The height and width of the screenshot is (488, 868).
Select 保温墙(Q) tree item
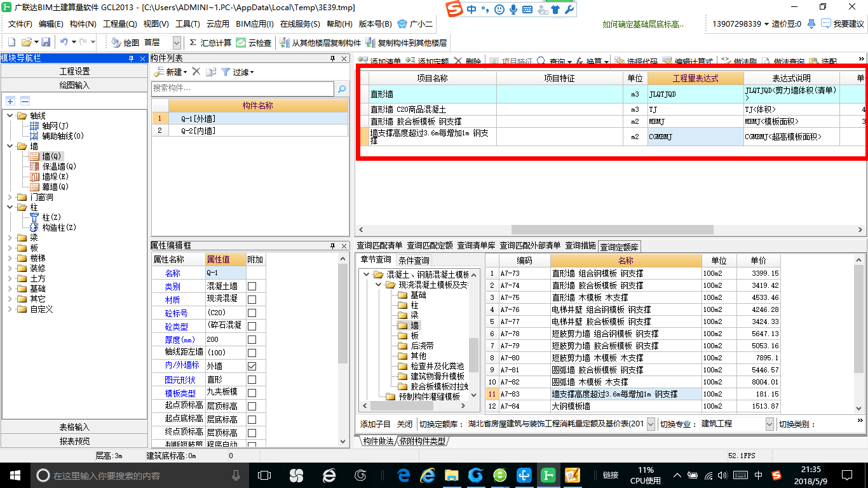[59, 166]
